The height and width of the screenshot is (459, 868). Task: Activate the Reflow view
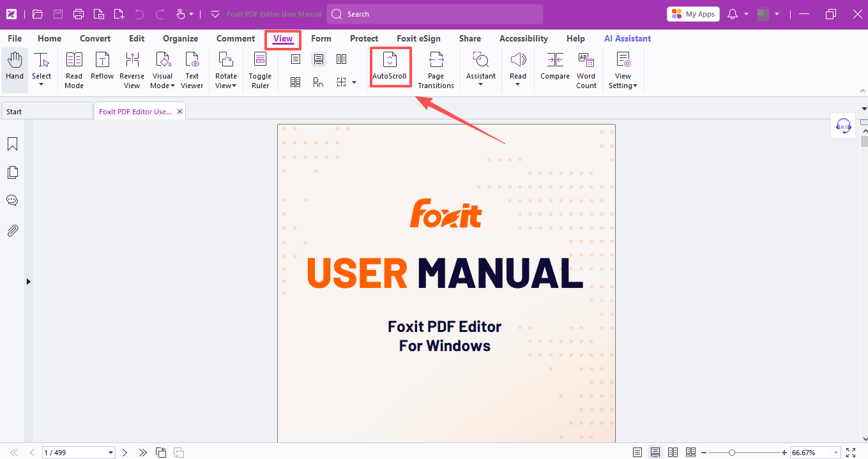[x=102, y=66]
